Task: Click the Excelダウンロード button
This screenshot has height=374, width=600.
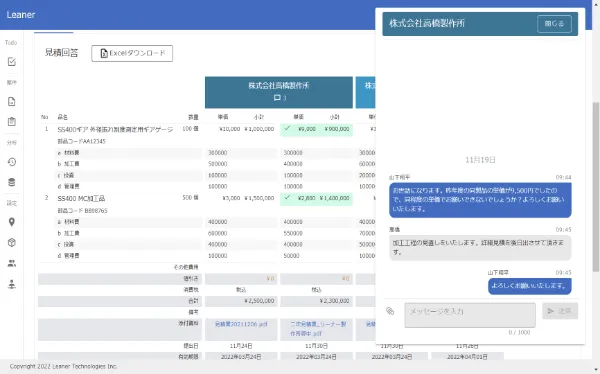Action: click(x=132, y=53)
